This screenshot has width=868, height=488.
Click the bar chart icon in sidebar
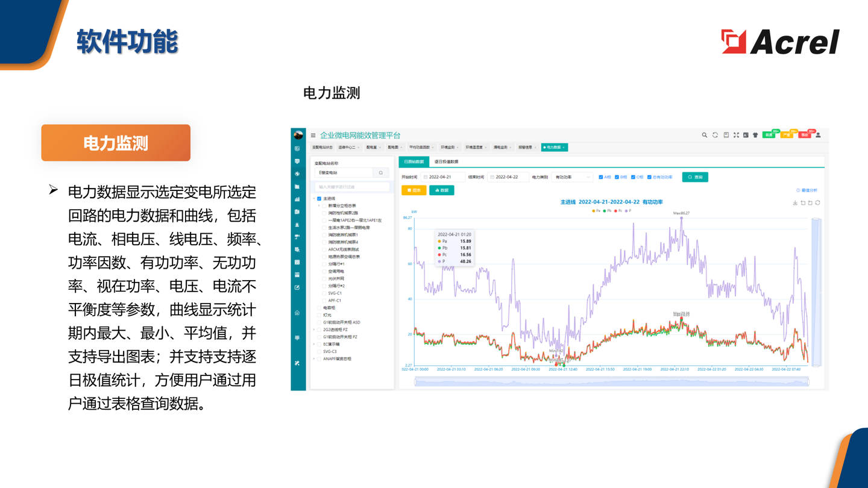tap(297, 199)
